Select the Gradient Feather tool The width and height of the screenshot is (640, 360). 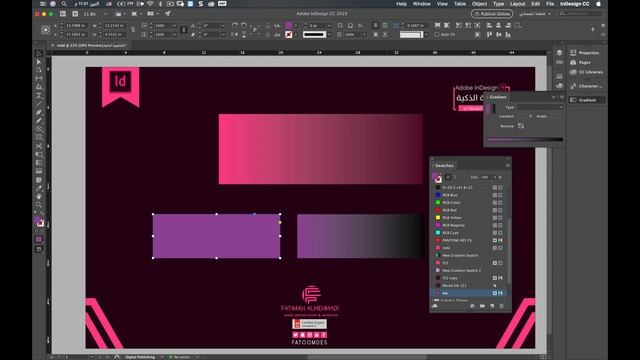point(39,171)
